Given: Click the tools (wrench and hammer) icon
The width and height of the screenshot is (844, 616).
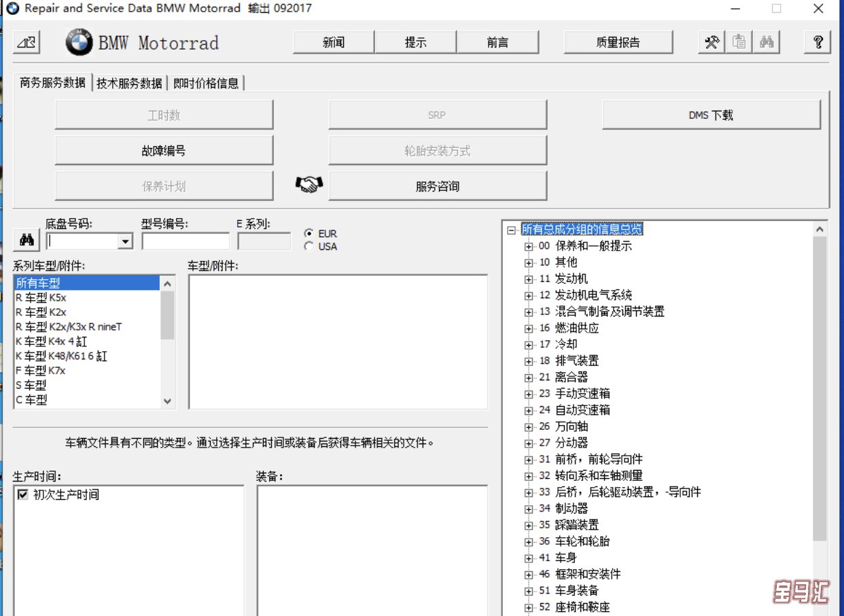Looking at the screenshot, I should (x=711, y=42).
